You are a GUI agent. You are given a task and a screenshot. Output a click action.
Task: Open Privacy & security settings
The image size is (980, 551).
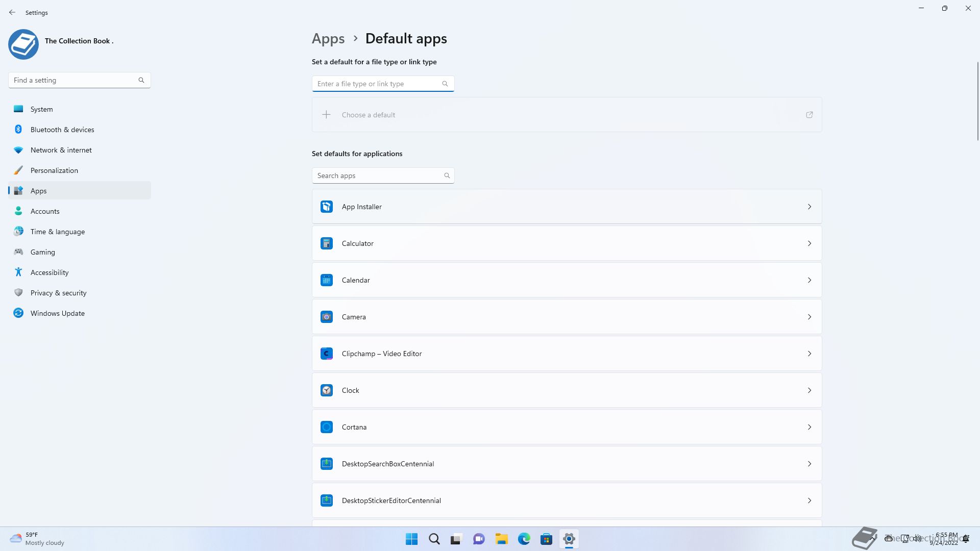[58, 293]
